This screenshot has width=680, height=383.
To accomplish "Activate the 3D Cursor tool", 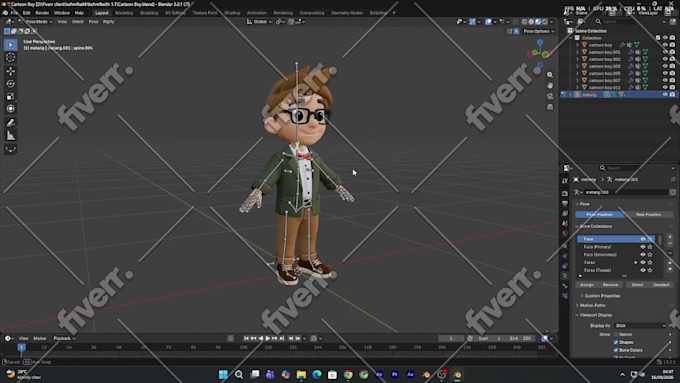I will [x=11, y=57].
